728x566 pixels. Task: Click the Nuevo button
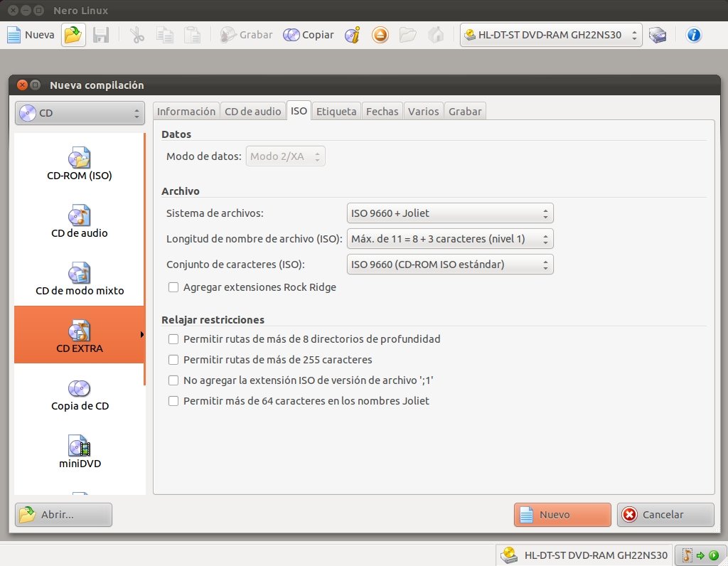coord(562,515)
